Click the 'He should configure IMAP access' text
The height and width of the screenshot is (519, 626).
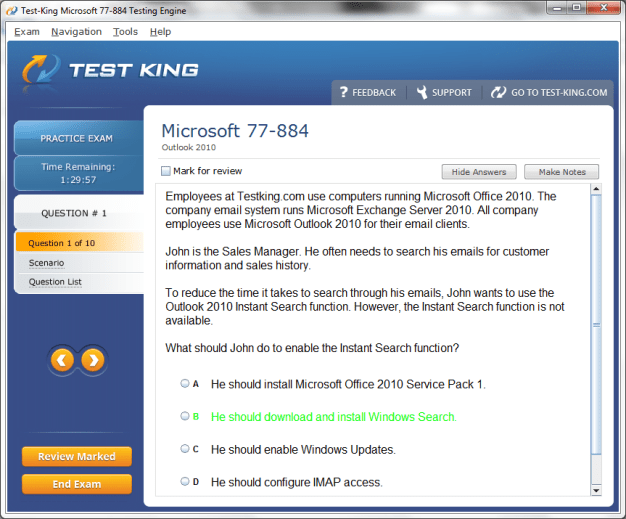tap(297, 482)
